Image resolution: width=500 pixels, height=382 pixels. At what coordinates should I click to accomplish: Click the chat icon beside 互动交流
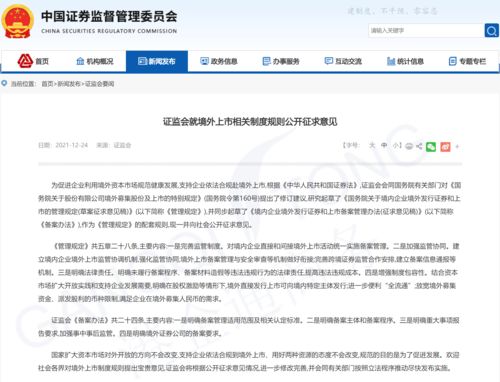tap(329, 61)
